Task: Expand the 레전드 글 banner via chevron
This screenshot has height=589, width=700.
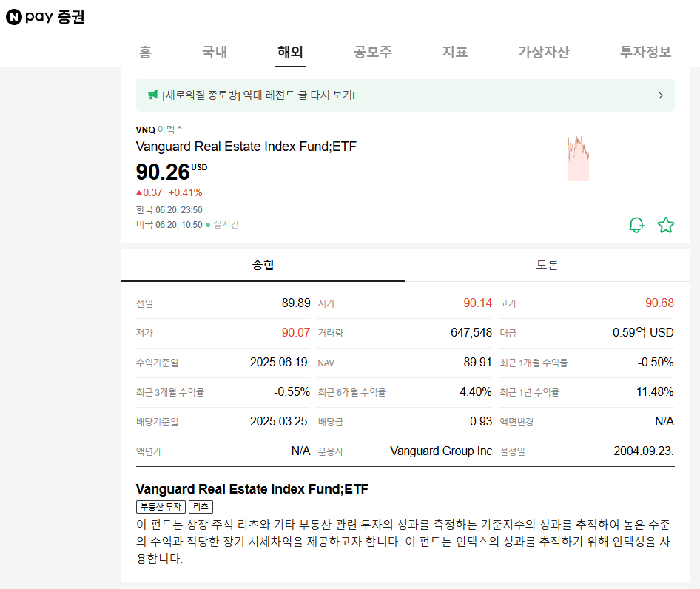Action: click(662, 95)
